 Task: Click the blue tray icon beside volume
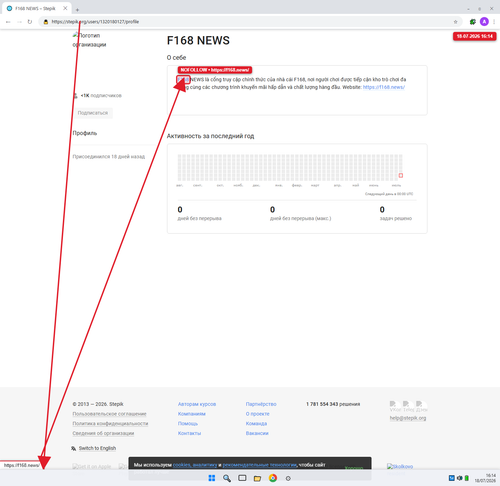pos(452,478)
